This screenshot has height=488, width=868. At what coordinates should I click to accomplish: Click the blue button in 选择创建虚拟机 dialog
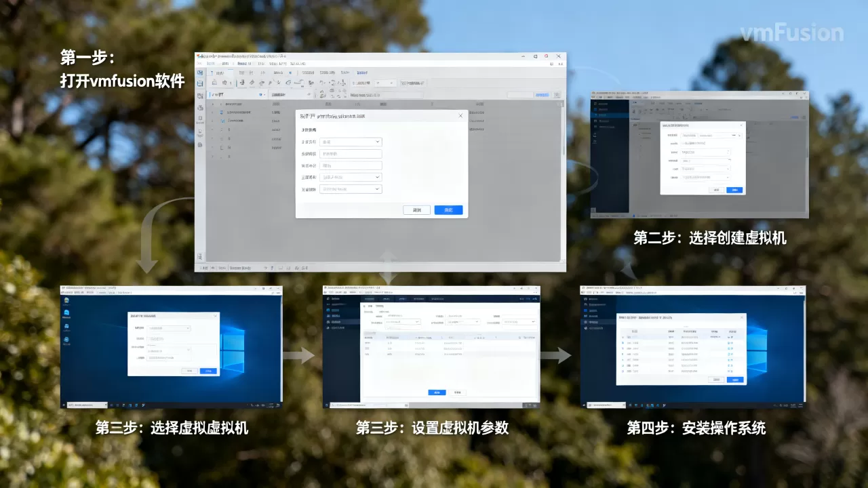tap(734, 190)
